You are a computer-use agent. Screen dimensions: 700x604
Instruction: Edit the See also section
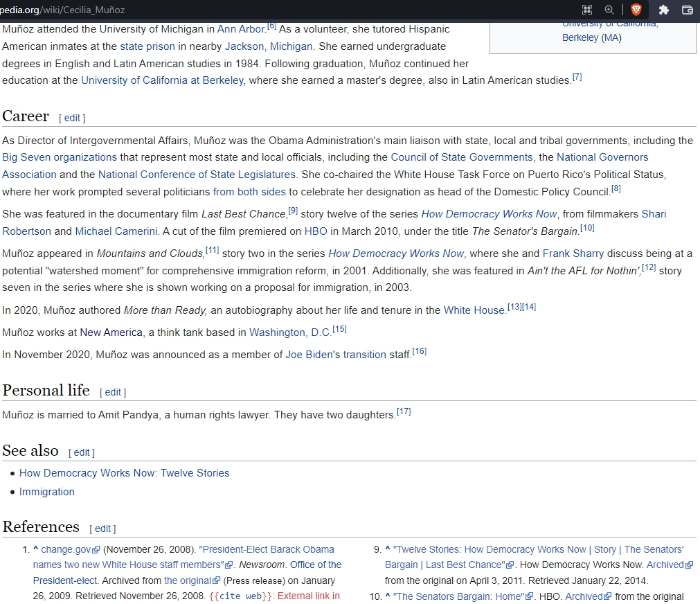[82, 452]
